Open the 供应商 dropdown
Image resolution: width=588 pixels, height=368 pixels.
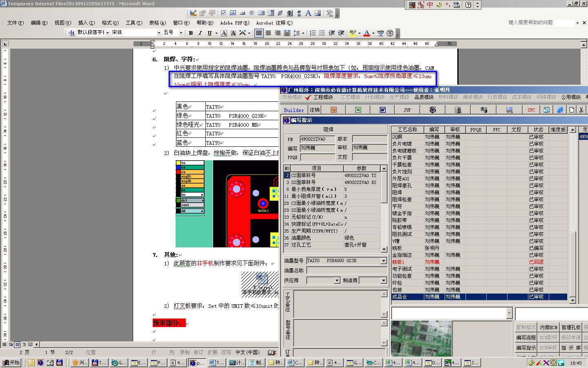337,280
